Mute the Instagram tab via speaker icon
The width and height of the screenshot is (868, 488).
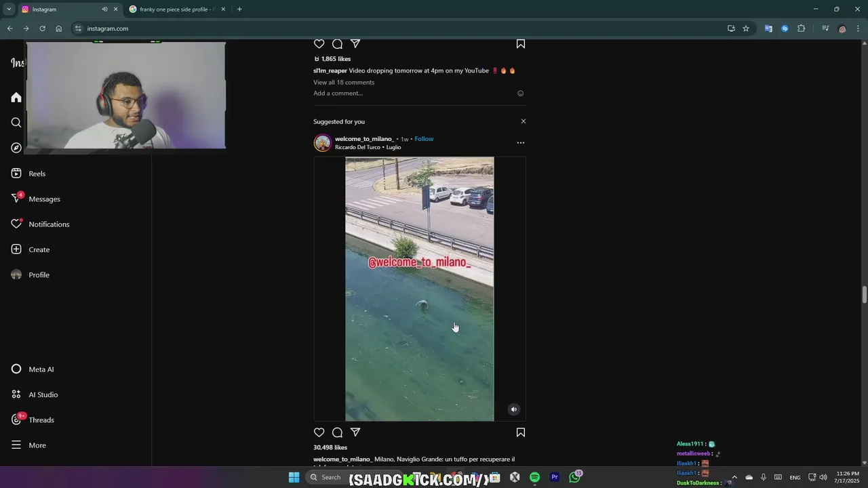[104, 9]
